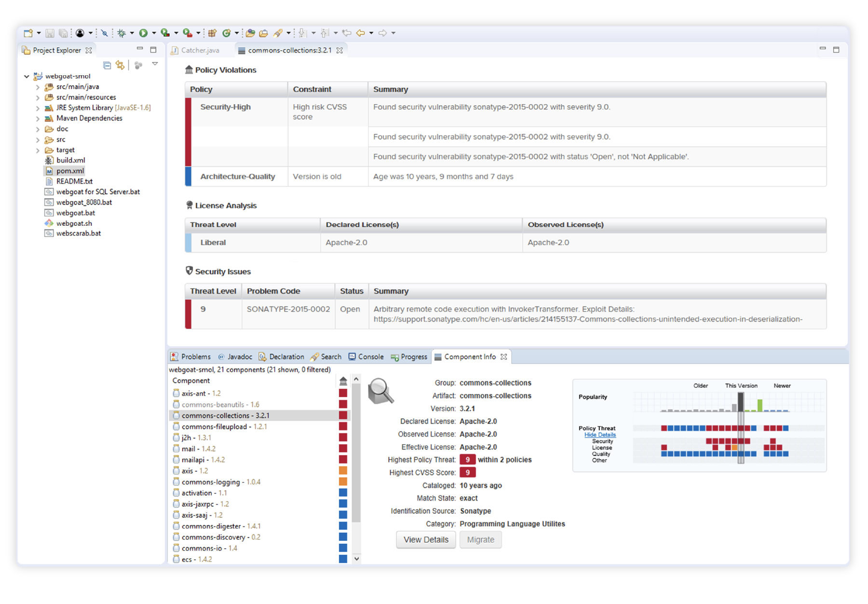
Task: Expand the src/main/java tree node
Action: pyautogui.click(x=38, y=87)
